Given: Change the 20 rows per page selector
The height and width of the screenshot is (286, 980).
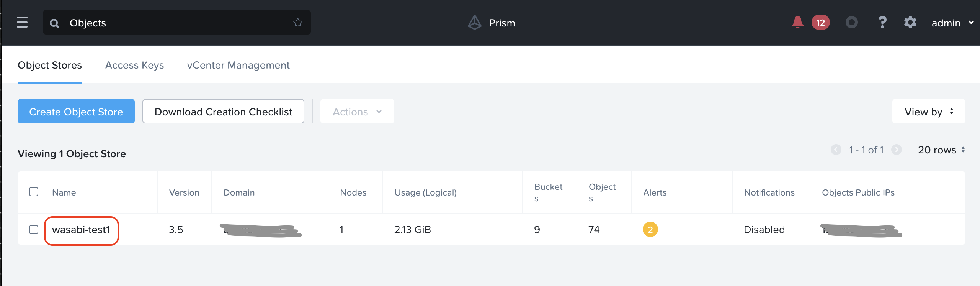Looking at the screenshot, I should 941,150.
